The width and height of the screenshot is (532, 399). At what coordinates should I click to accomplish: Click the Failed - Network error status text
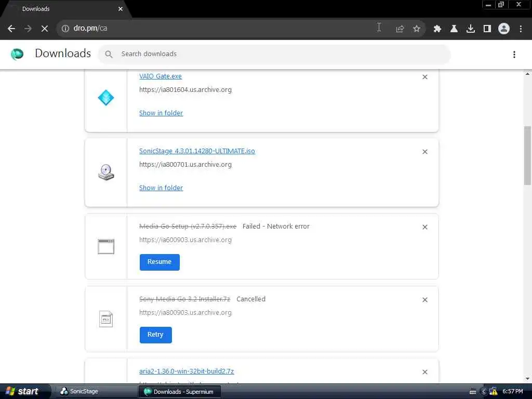(276, 227)
